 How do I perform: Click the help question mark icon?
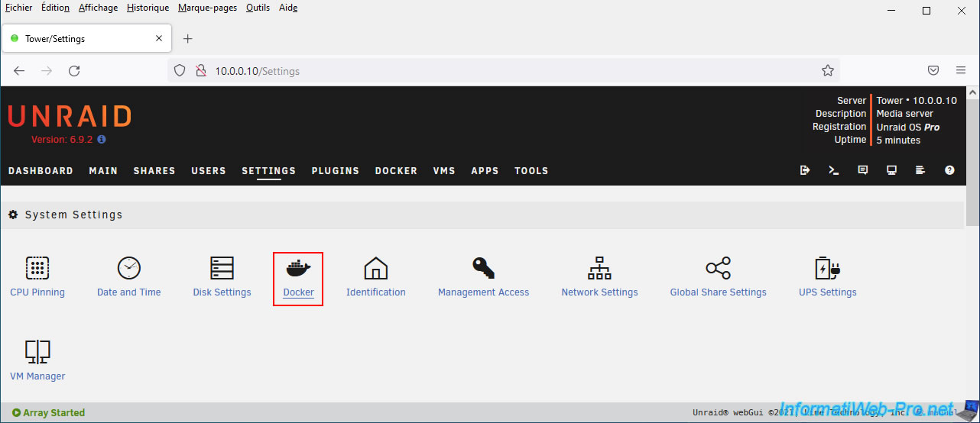[949, 170]
